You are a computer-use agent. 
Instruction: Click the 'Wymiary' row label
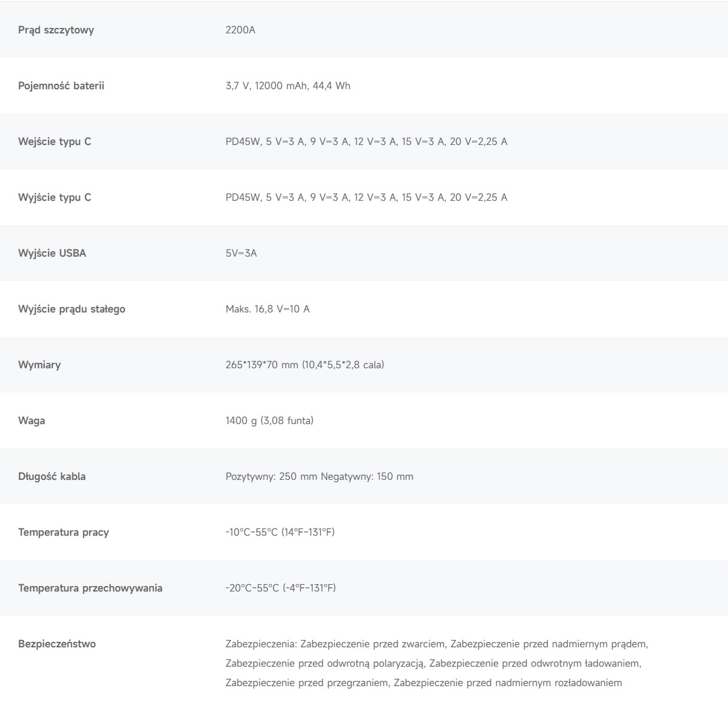(39, 365)
